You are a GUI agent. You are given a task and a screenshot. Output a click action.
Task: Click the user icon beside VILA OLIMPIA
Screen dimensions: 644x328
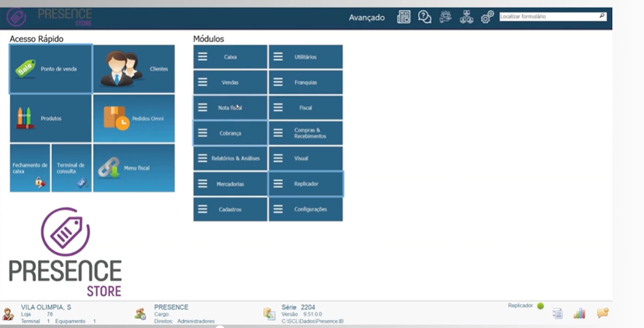[7, 314]
